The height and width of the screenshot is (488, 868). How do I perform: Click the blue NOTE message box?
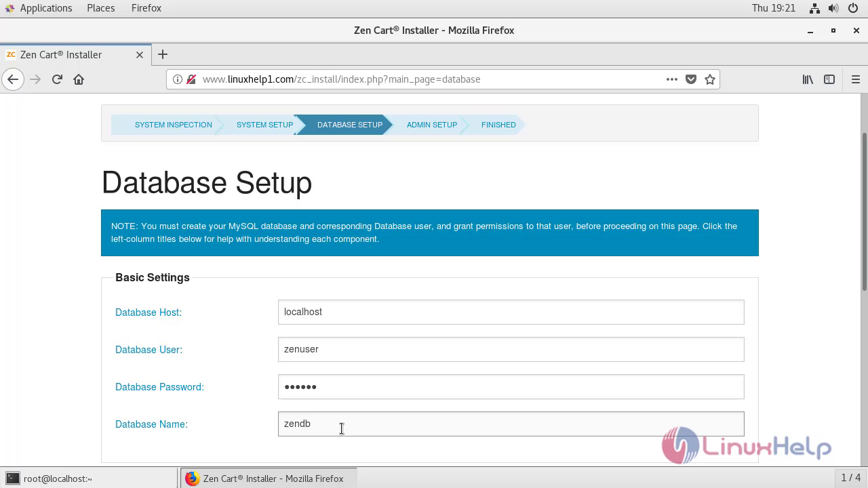click(430, 232)
